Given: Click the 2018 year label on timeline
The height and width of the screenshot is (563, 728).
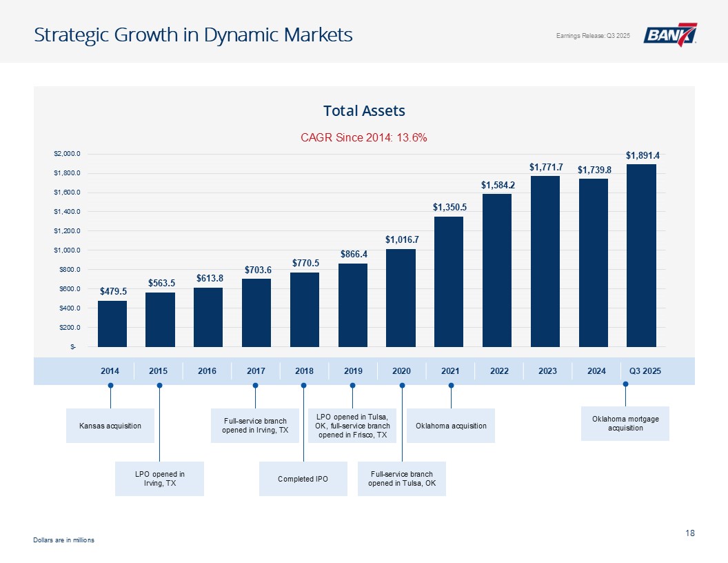Looking at the screenshot, I should (304, 371).
